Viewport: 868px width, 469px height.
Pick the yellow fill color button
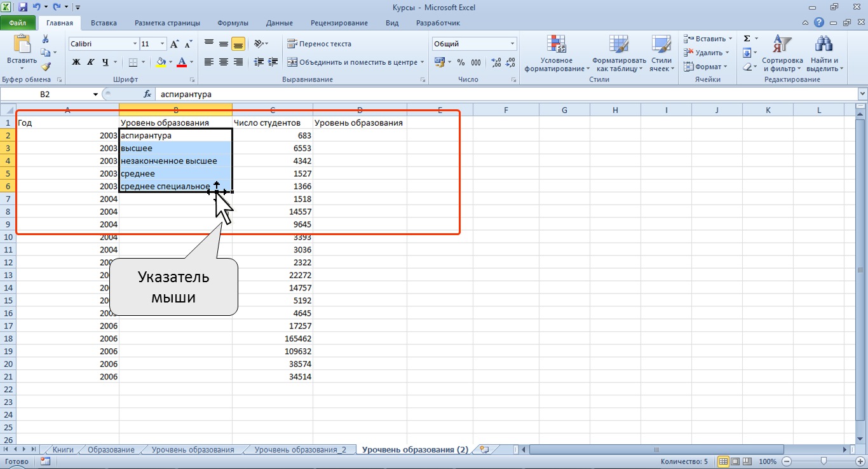click(161, 62)
